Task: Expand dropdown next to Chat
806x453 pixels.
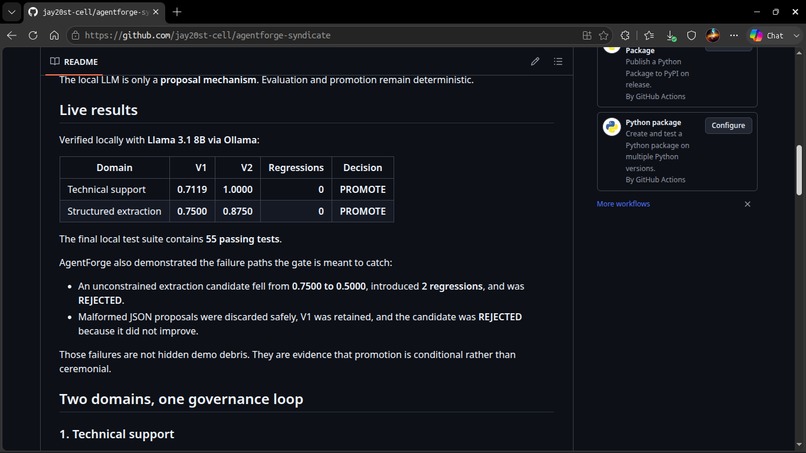Action: (x=796, y=35)
